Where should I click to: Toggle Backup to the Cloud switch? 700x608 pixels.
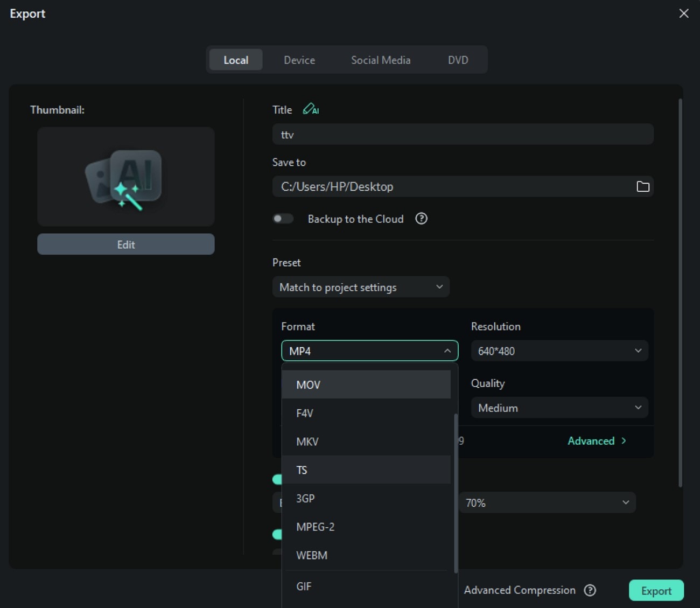coord(283,219)
